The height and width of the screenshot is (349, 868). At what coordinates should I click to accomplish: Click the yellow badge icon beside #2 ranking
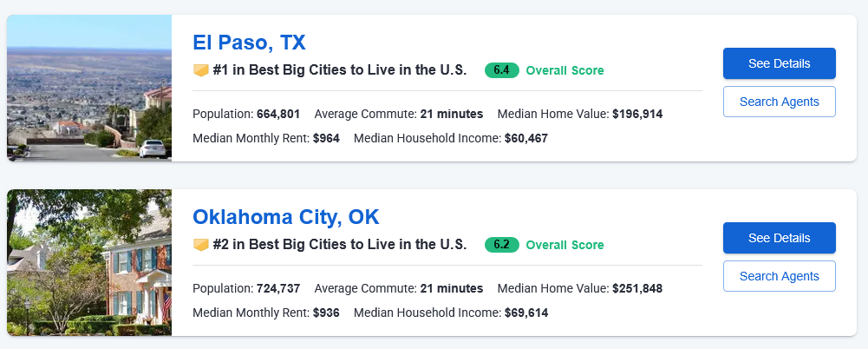coord(200,245)
